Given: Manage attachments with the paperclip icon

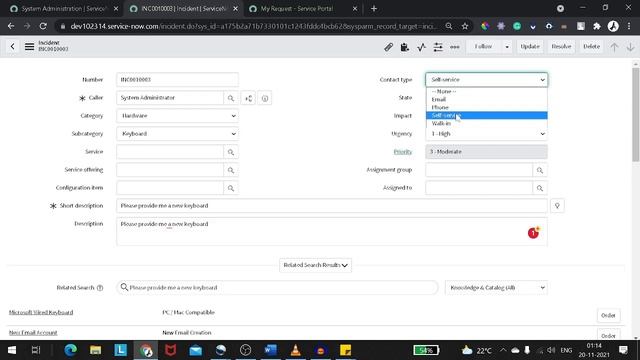Looking at the screenshot, I should coord(389,47).
